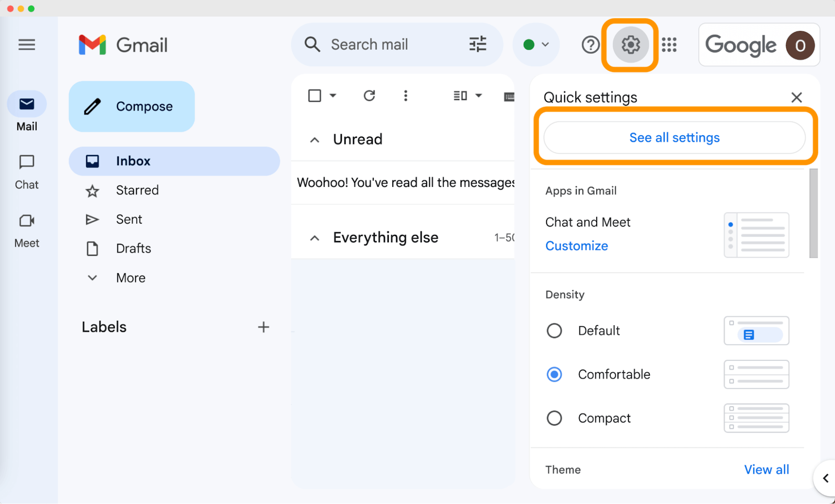Click the search mail input field
This screenshot has height=504, width=835.
(x=394, y=45)
